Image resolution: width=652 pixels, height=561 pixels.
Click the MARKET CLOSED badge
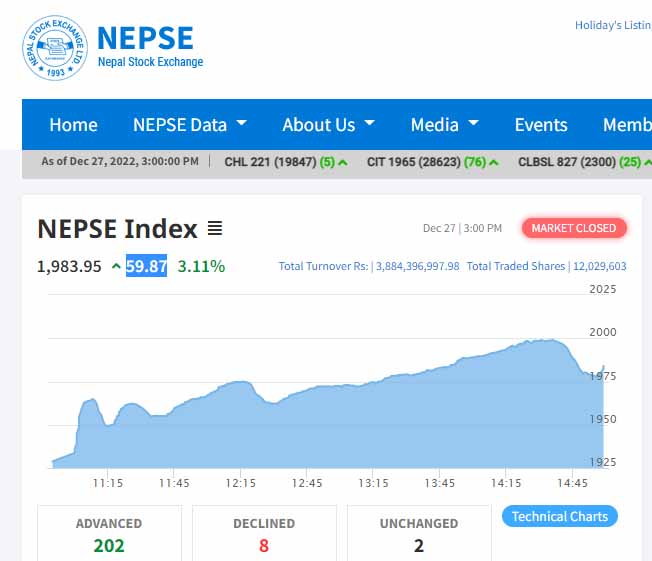point(573,228)
